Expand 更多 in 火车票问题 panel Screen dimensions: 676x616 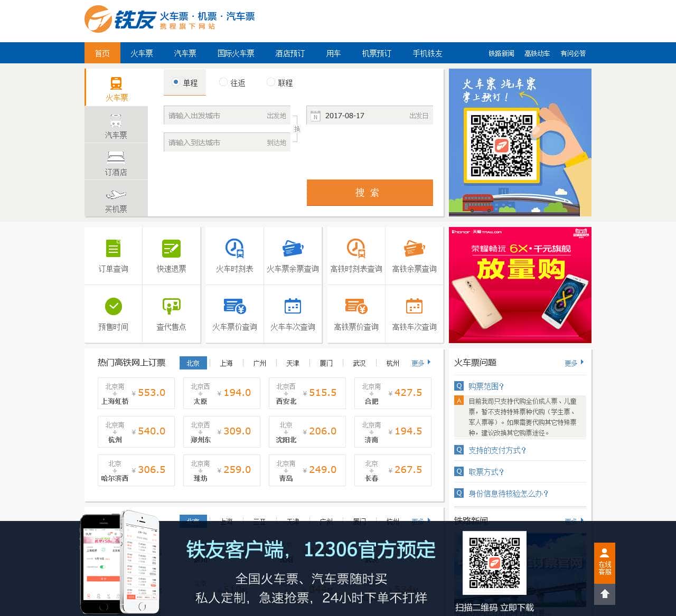[x=574, y=363]
